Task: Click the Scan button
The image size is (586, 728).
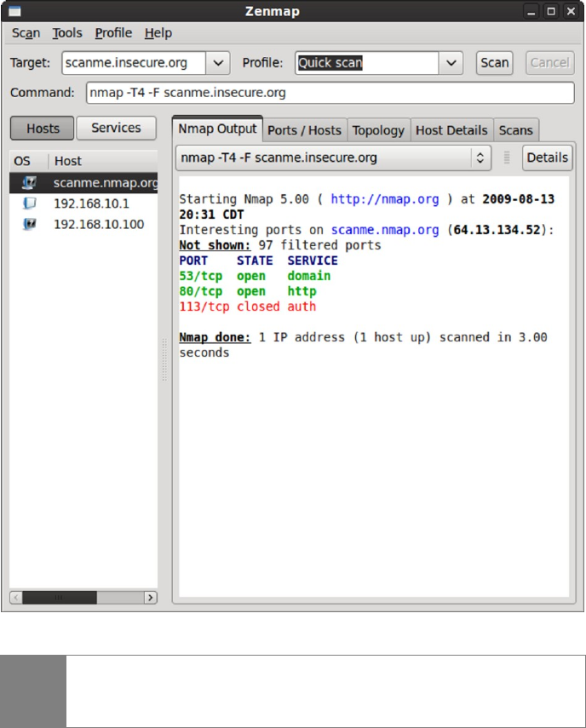Action: click(495, 63)
